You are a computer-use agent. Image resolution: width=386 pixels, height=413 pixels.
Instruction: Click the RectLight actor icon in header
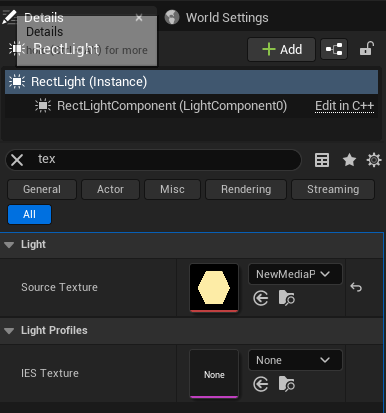[17, 49]
